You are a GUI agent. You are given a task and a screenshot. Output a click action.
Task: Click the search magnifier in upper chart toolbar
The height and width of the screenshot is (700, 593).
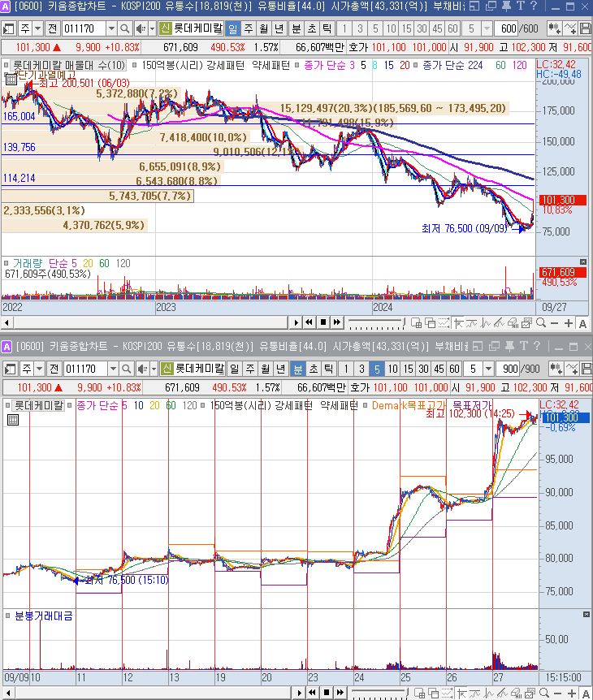[124, 29]
